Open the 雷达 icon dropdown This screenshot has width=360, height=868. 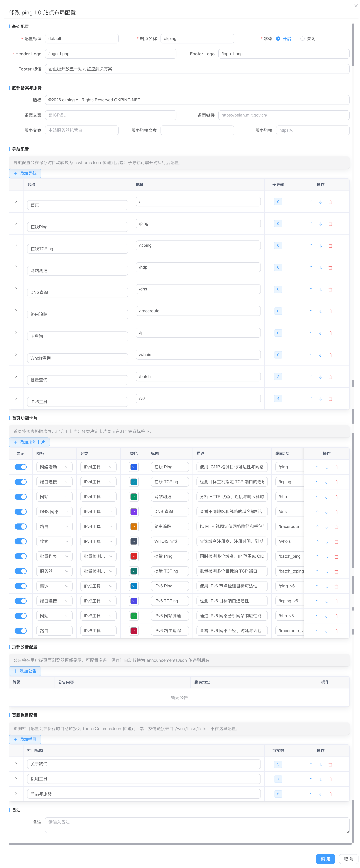point(54,586)
